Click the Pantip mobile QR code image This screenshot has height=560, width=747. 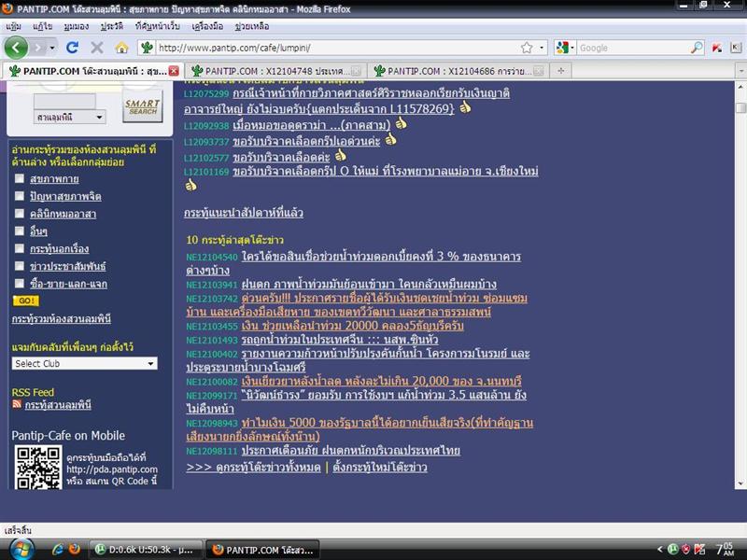tap(38, 468)
